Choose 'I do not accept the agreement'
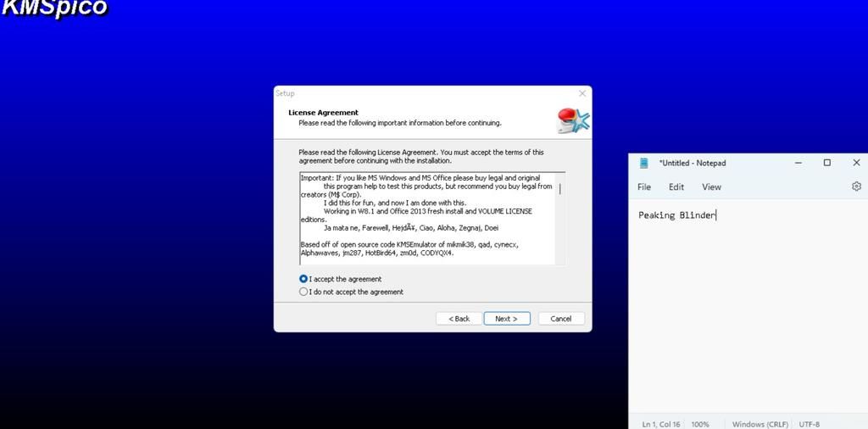Viewport: 868px width, 429px height. tap(303, 292)
